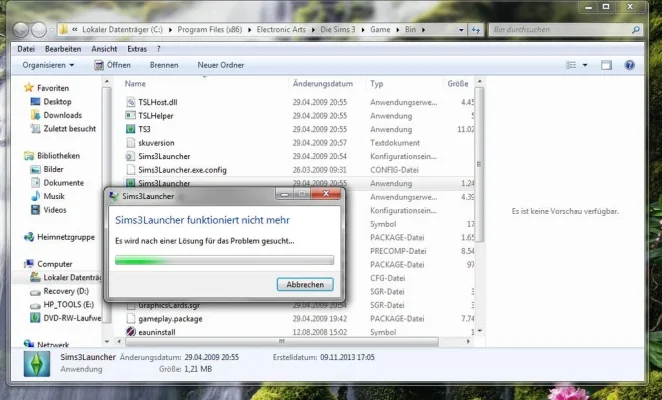662x400 pixels.
Task: Expand the chevron after Electronic Arts
Action: tap(313, 30)
